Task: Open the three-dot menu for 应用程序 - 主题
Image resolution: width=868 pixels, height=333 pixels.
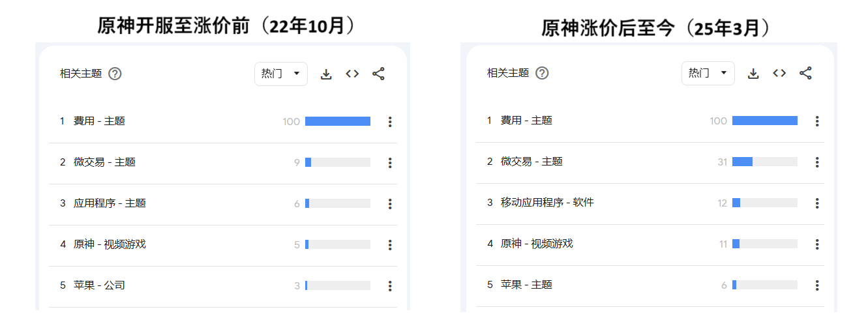Action: [x=390, y=204]
